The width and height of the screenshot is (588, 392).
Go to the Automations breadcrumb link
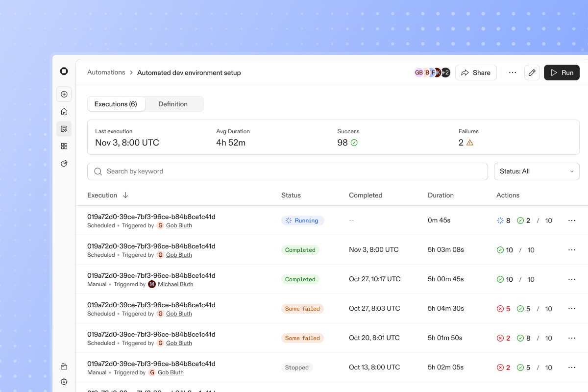coord(106,73)
